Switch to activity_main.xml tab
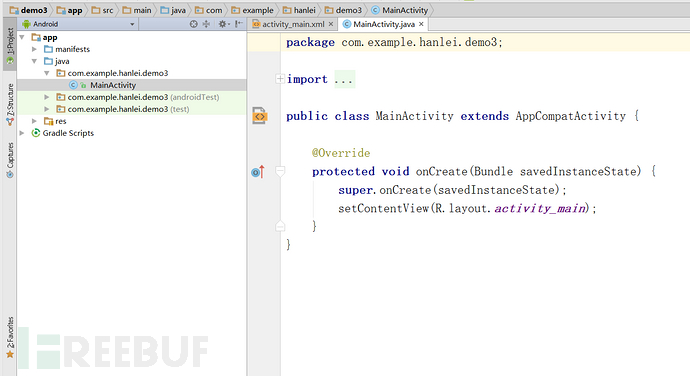Viewport: 690px width, 376px height. (293, 24)
